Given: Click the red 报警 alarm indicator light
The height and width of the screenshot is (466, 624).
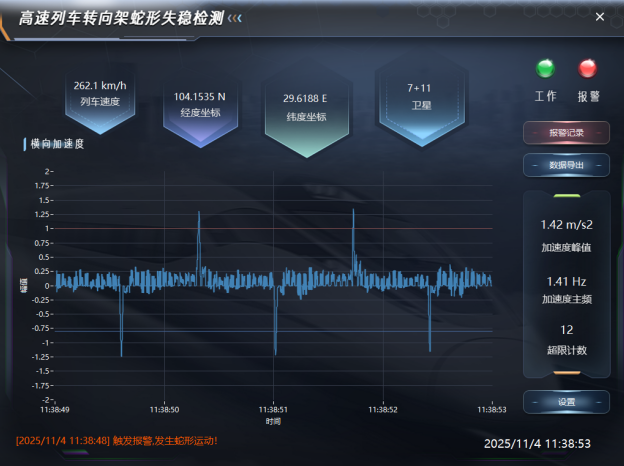Looking at the screenshot, I should coord(588,69).
